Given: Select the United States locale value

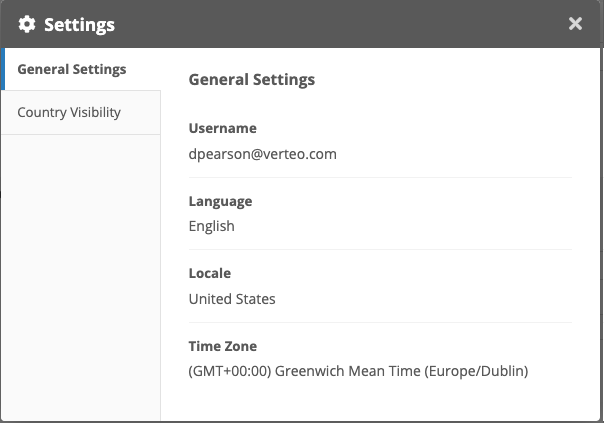Looking at the screenshot, I should [x=232, y=298].
